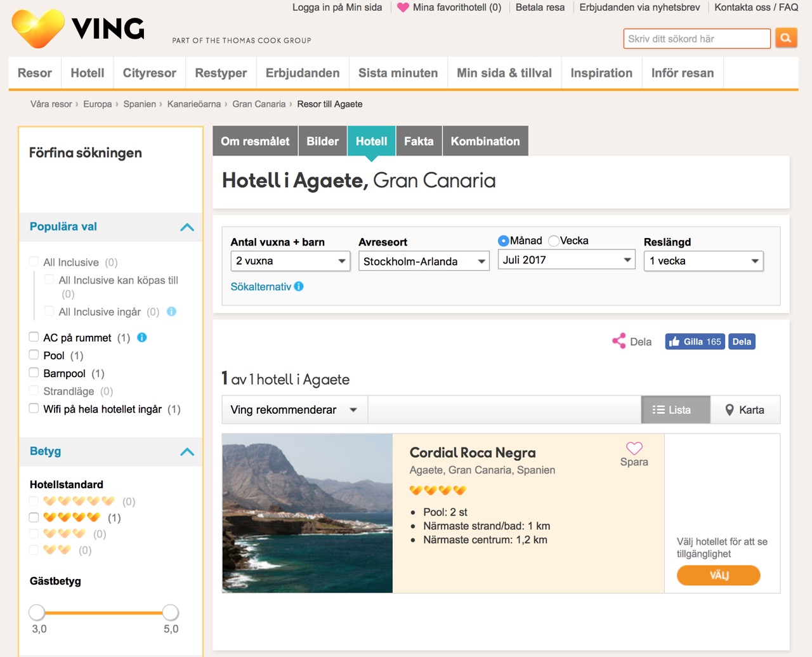Click info icon next to AC på rummet
The height and width of the screenshot is (657, 812).
click(142, 337)
